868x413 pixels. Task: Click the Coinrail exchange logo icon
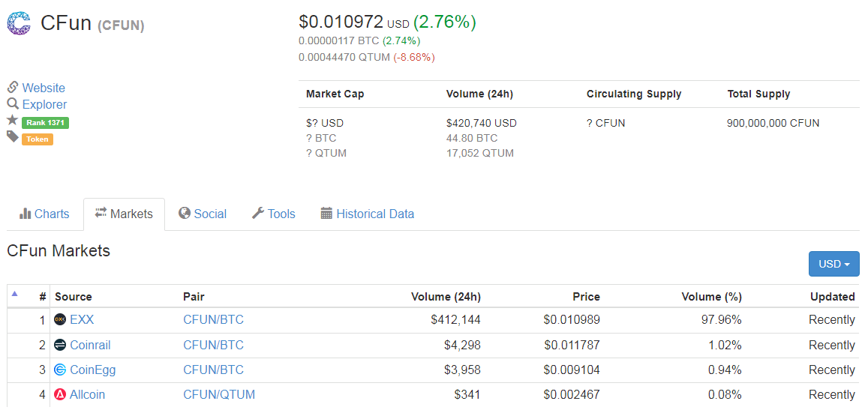(61, 345)
